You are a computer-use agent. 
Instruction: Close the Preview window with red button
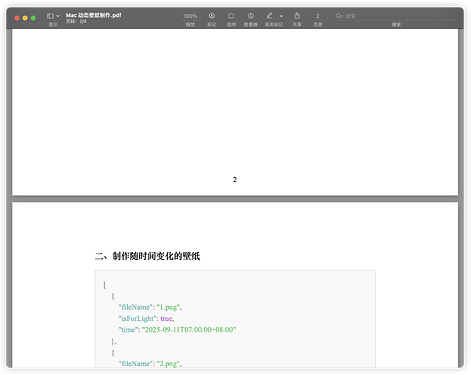point(17,18)
